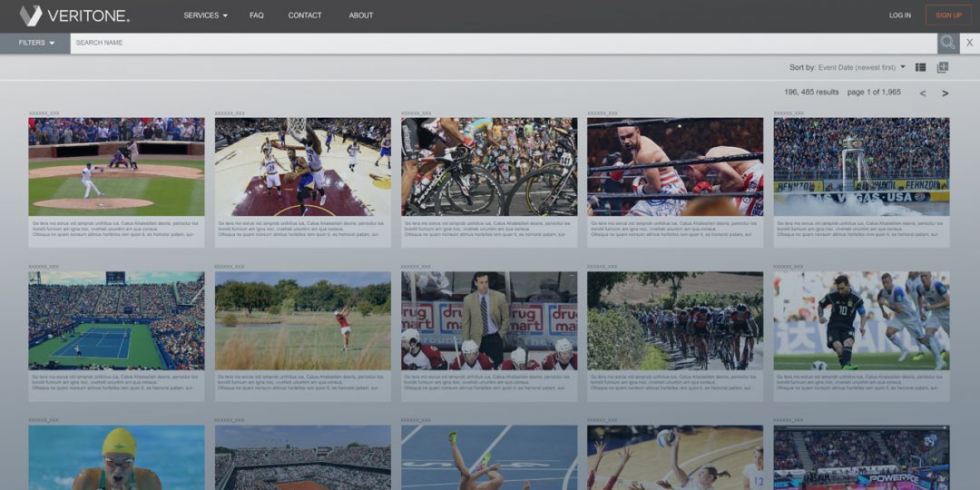The height and width of the screenshot is (490, 980).
Task: Open the runner on track thumbnail
Action: pyautogui.click(x=489, y=457)
